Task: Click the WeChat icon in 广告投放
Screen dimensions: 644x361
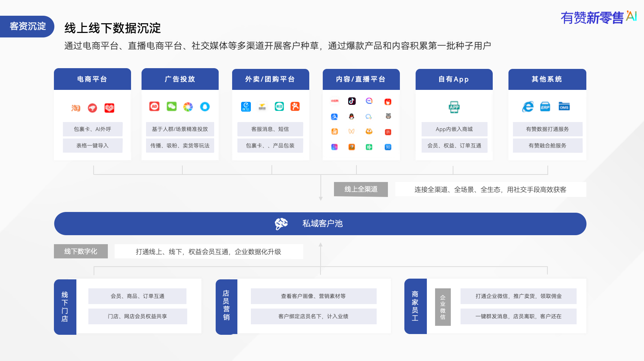Action: [x=172, y=107]
